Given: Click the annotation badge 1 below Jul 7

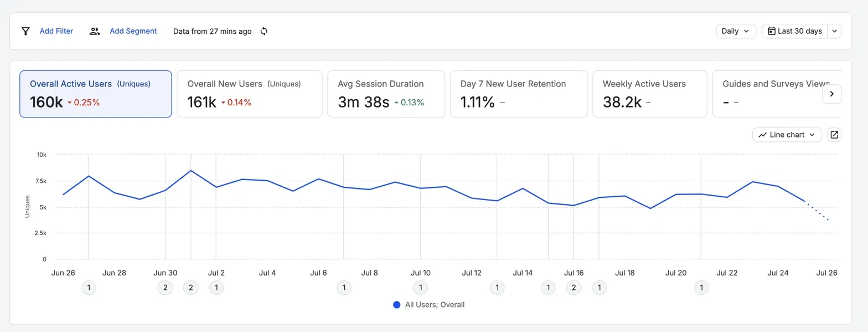Looking at the screenshot, I should (x=344, y=288).
